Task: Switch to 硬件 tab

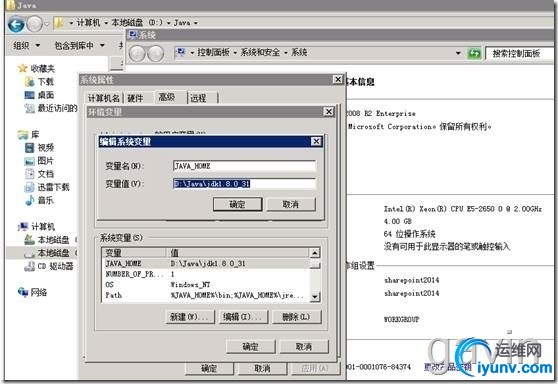Action: click(136, 98)
